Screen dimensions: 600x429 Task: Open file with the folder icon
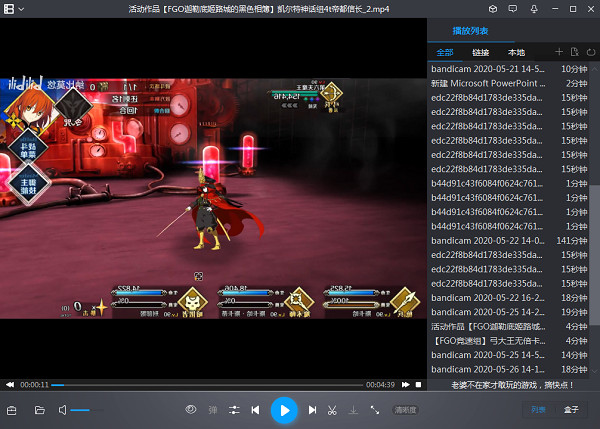[x=40, y=410]
